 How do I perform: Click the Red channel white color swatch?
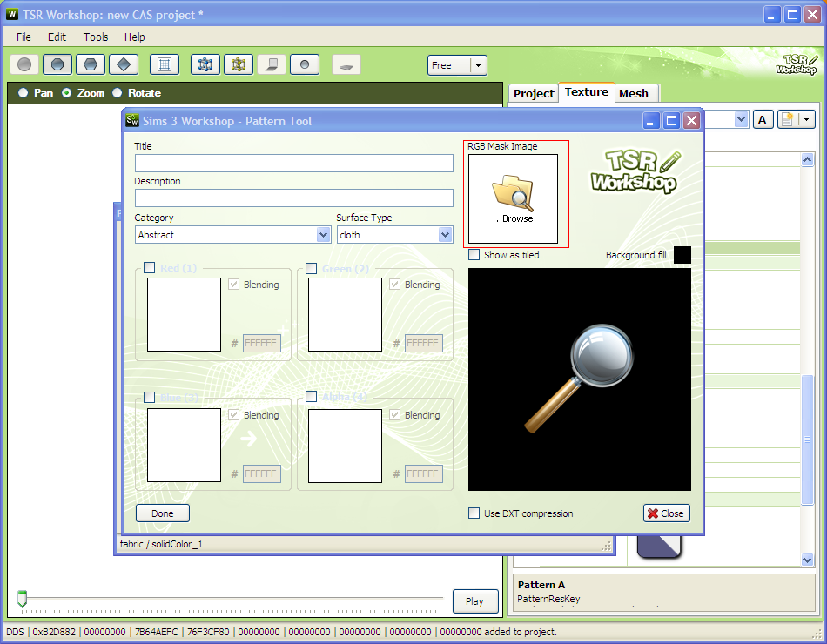(x=184, y=314)
